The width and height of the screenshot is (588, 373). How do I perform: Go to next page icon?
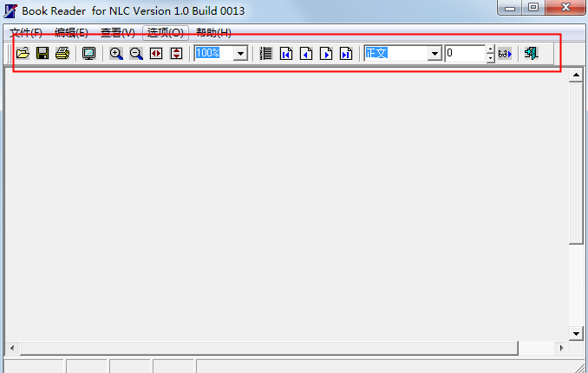tap(326, 53)
